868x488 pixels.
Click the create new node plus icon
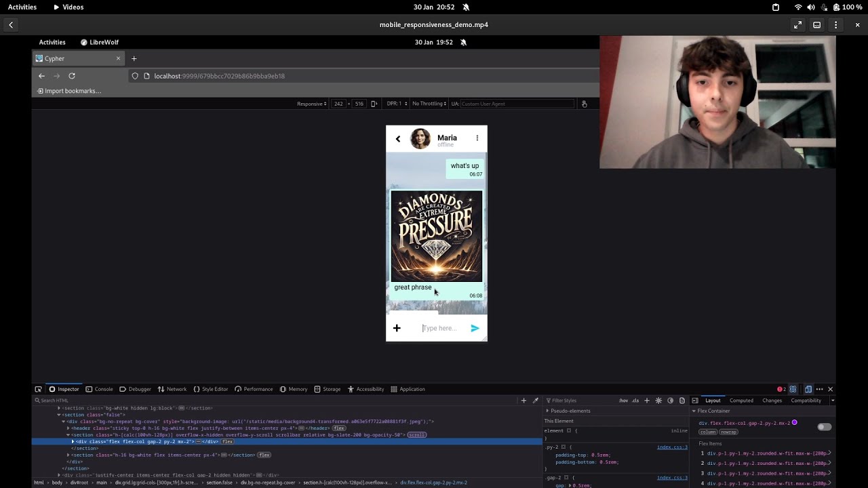click(524, 401)
